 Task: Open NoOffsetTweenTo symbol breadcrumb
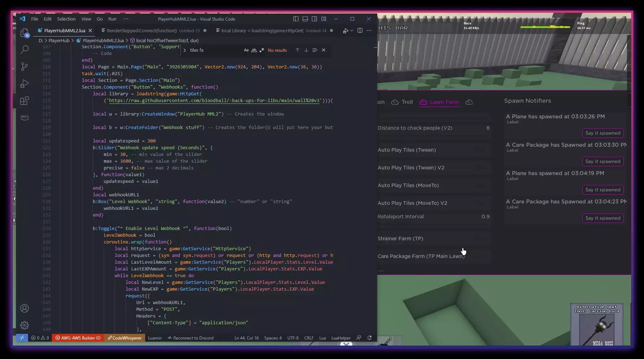[164, 40]
